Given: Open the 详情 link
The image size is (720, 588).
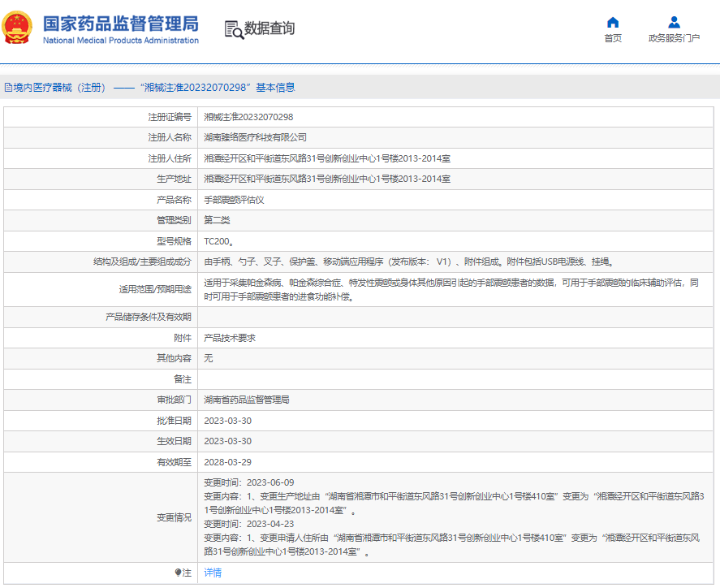Looking at the screenshot, I should pos(213,573).
